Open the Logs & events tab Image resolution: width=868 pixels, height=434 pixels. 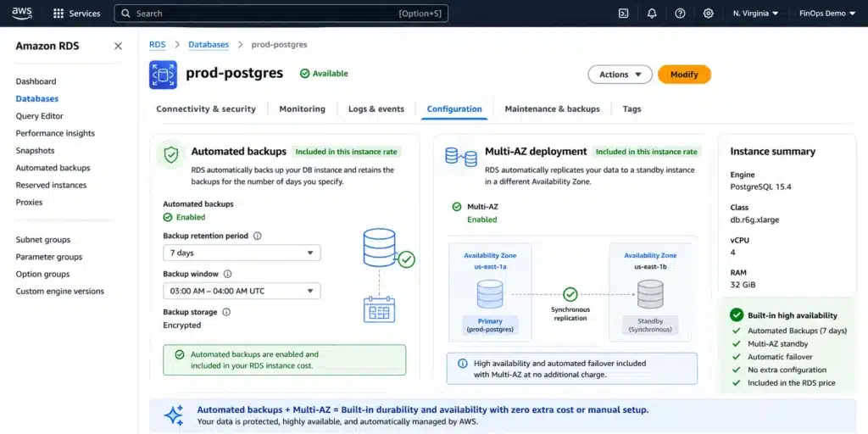pos(376,109)
